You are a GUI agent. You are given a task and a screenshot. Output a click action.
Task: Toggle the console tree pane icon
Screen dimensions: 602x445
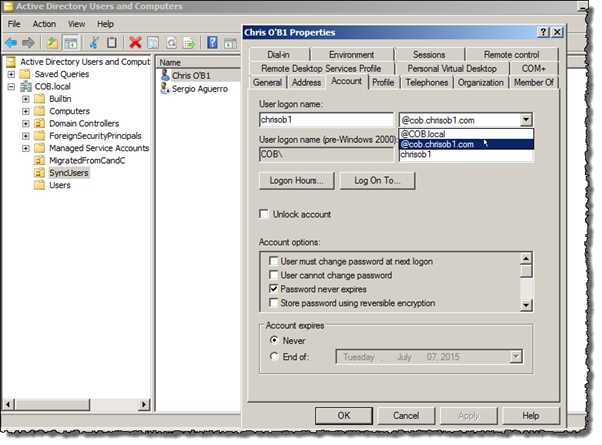(71, 43)
